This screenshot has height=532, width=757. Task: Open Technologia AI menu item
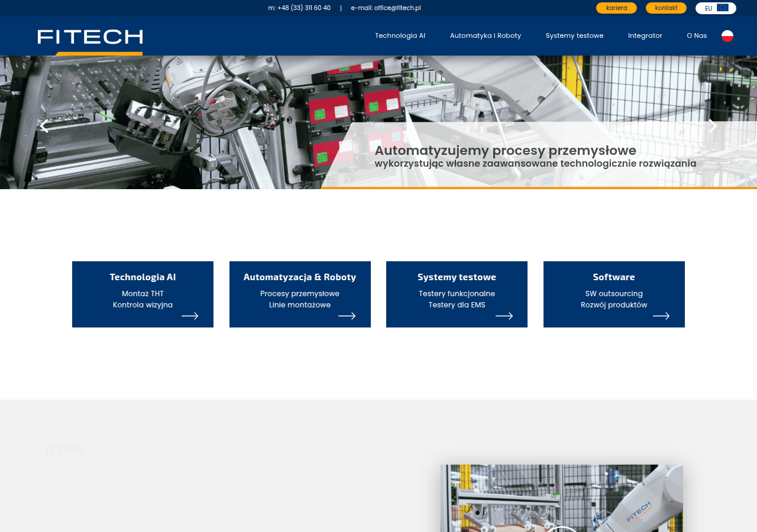[400, 35]
